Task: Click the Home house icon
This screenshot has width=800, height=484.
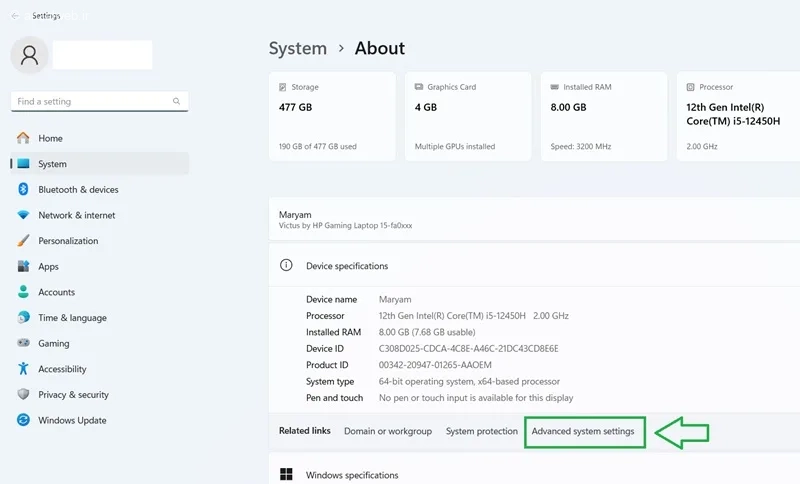Action: click(23, 138)
